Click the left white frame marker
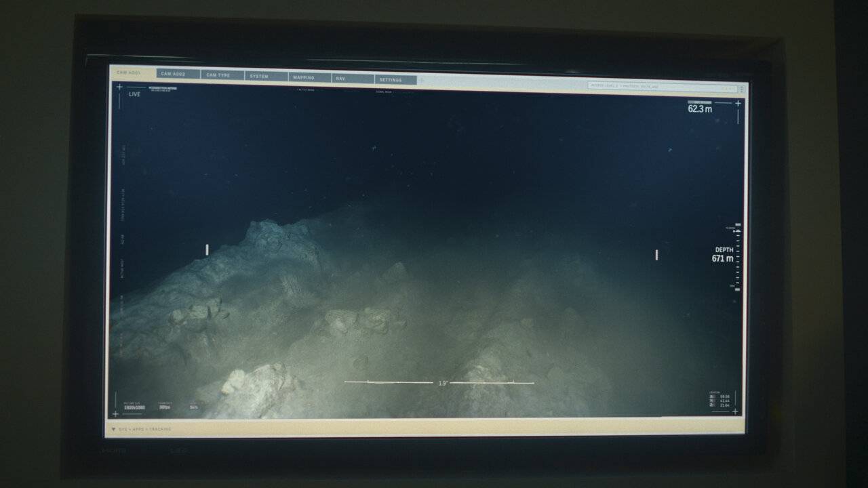This screenshot has width=868, height=488. 207,249
